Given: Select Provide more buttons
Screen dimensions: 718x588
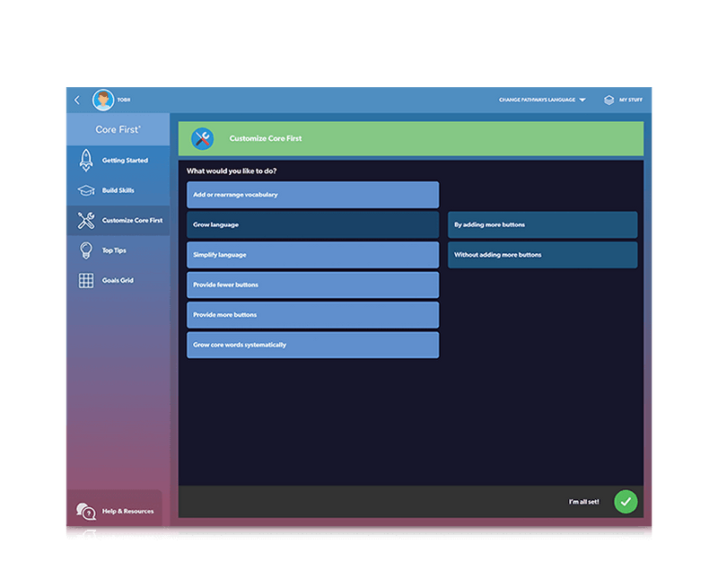Looking at the screenshot, I should (x=312, y=314).
